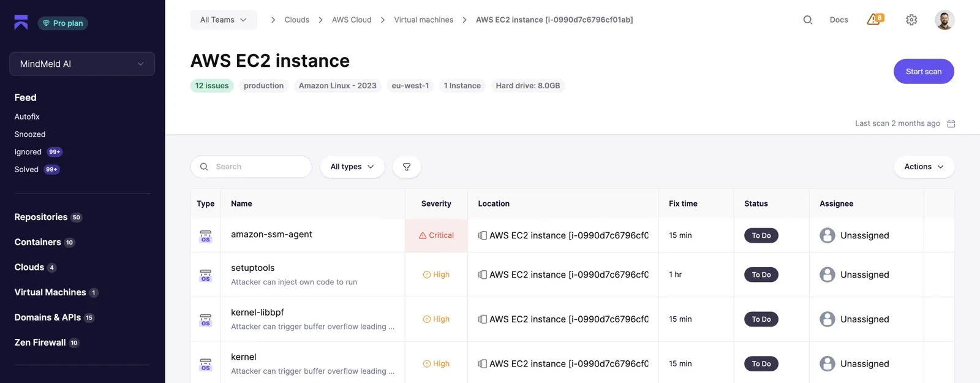Open the setuptools issue name

(252, 268)
